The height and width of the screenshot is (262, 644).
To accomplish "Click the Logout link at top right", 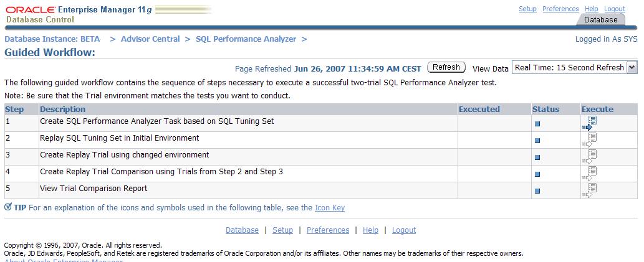I will [614, 9].
